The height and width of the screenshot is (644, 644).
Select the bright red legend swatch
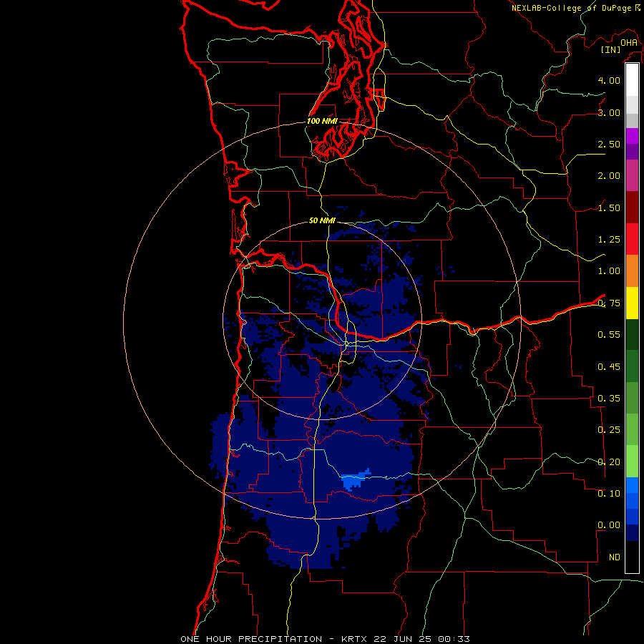pyautogui.click(x=632, y=239)
